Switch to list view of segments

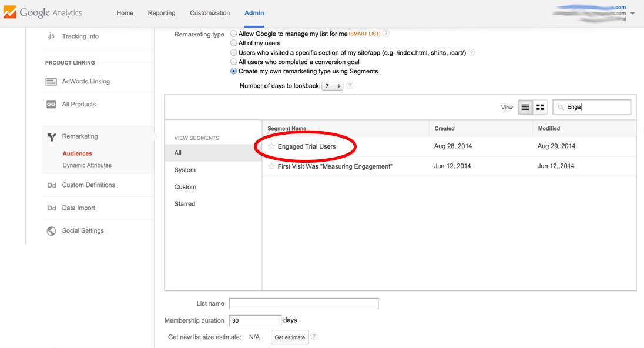(x=525, y=107)
